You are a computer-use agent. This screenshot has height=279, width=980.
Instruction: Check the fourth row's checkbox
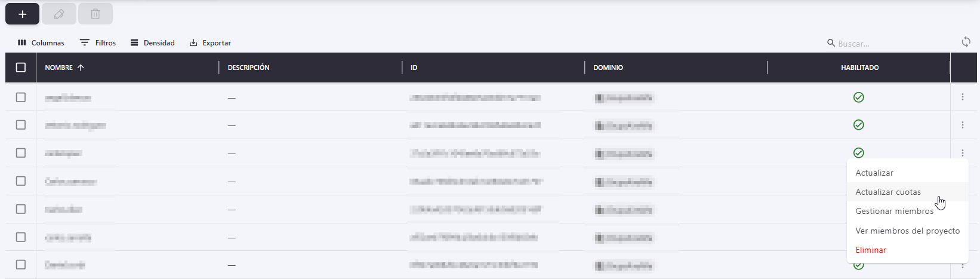(x=21, y=181)
